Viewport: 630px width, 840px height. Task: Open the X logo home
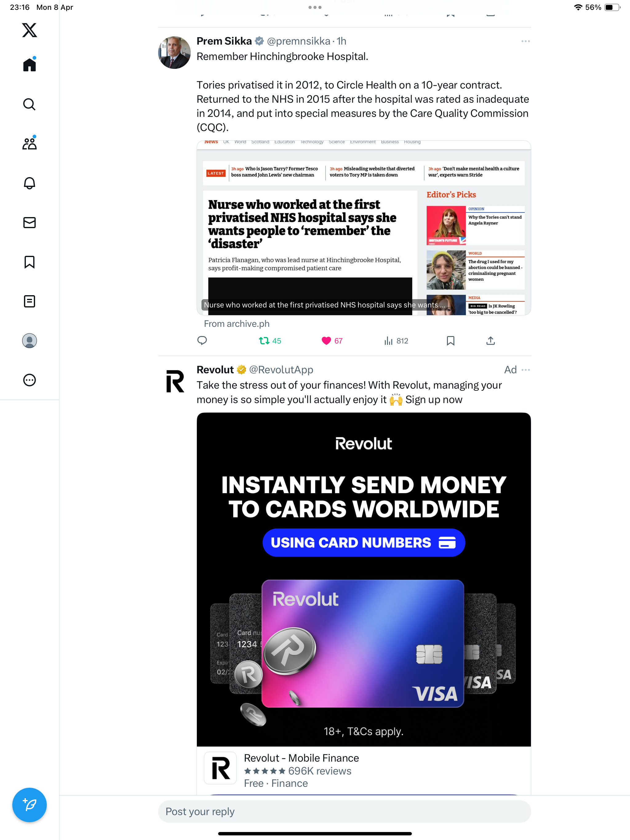29,30
